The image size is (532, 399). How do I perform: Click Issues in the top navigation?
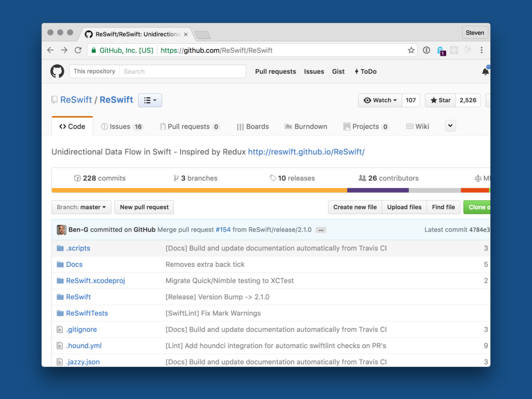pos(314,72)
